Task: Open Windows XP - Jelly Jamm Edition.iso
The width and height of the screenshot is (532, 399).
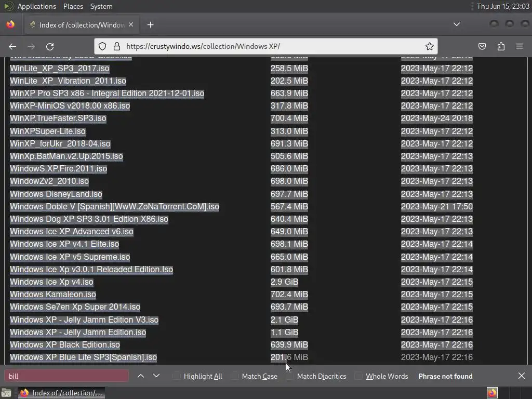Action: (x=78, y=332)
